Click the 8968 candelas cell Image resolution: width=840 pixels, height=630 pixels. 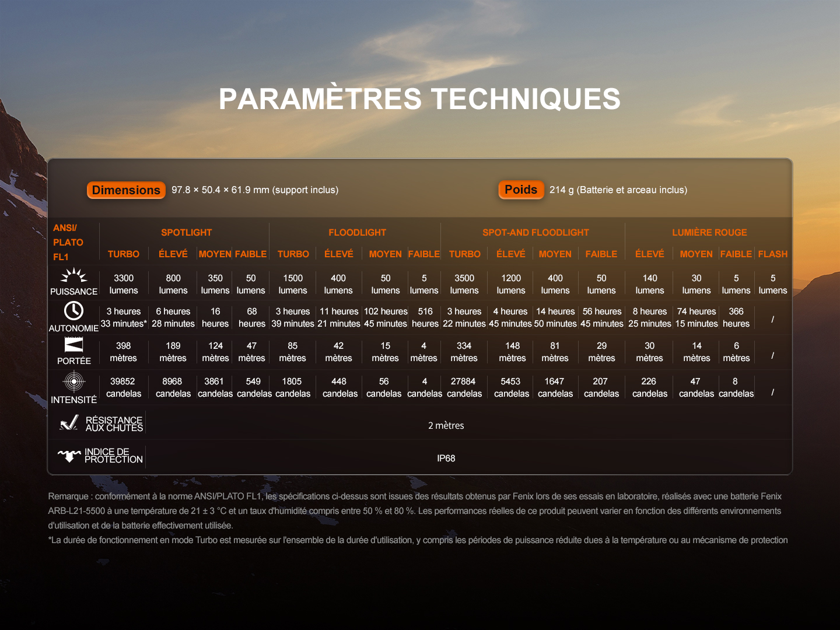(x=173, y=387)
